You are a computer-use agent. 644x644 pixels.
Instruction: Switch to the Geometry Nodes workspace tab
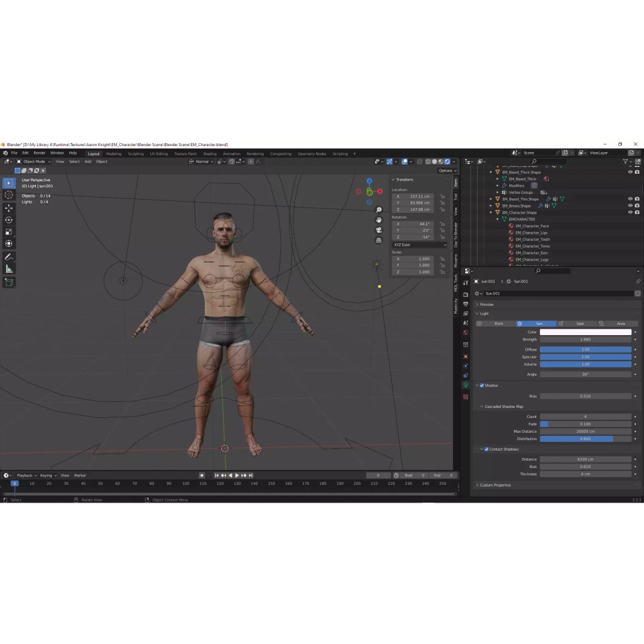pos(312,154)
